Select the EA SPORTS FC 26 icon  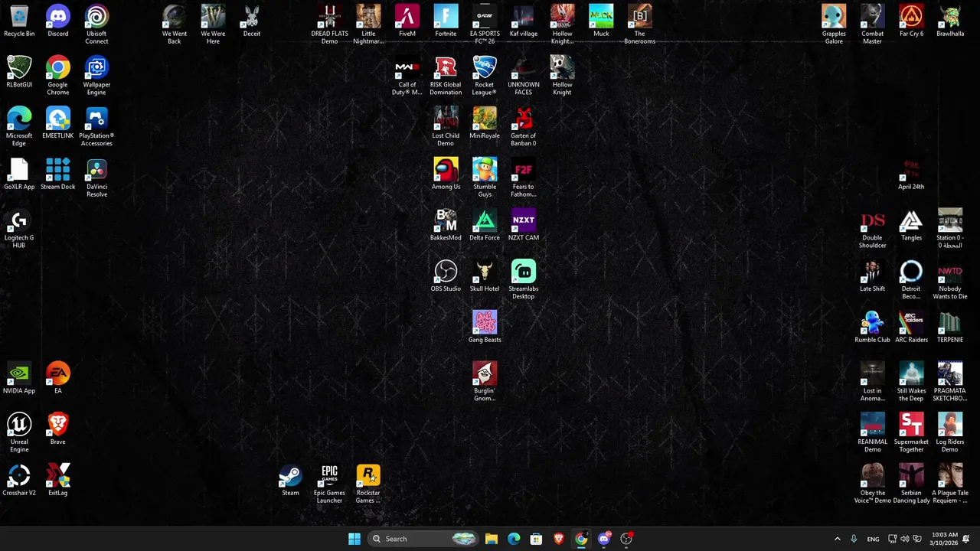pyautogui.click(x=485, y=24)
